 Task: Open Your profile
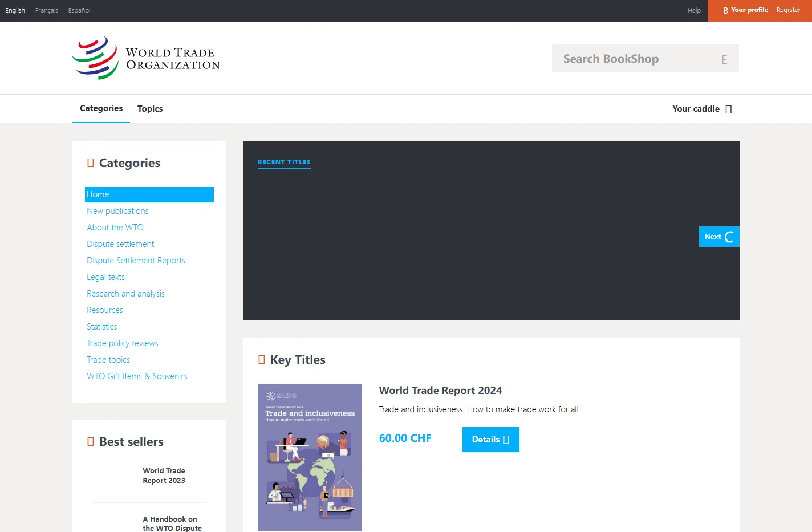tap(749, 10)
